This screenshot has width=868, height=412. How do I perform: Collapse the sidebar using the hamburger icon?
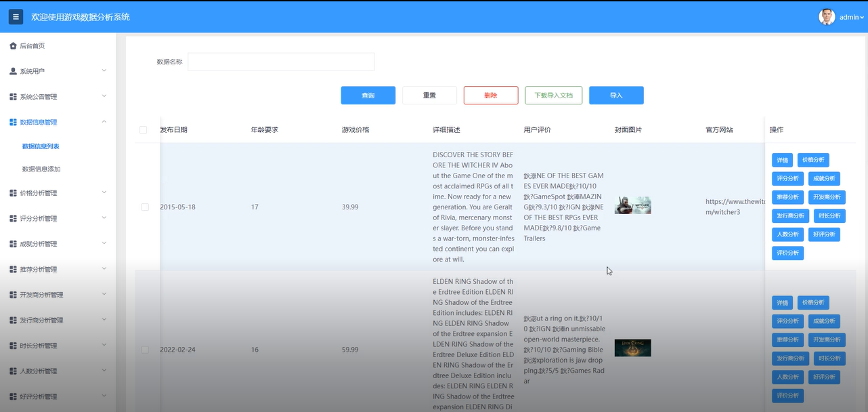click(x=16, y=16)
